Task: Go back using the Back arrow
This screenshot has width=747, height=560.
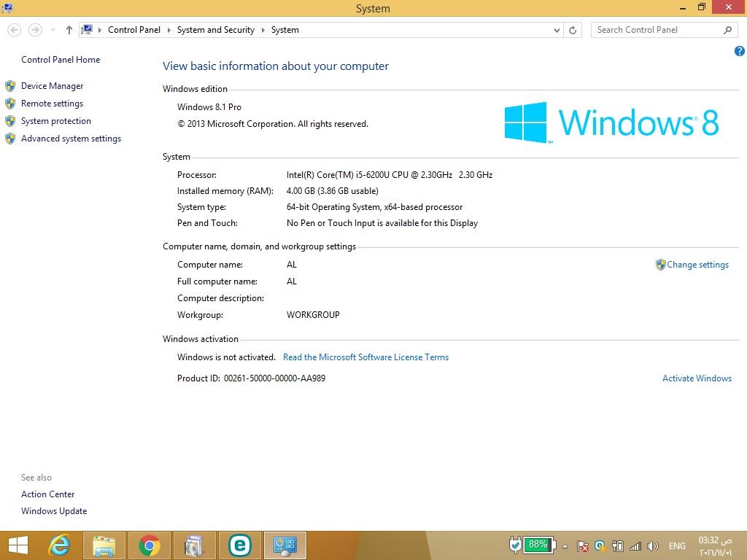Action: (x=15, y=30)
